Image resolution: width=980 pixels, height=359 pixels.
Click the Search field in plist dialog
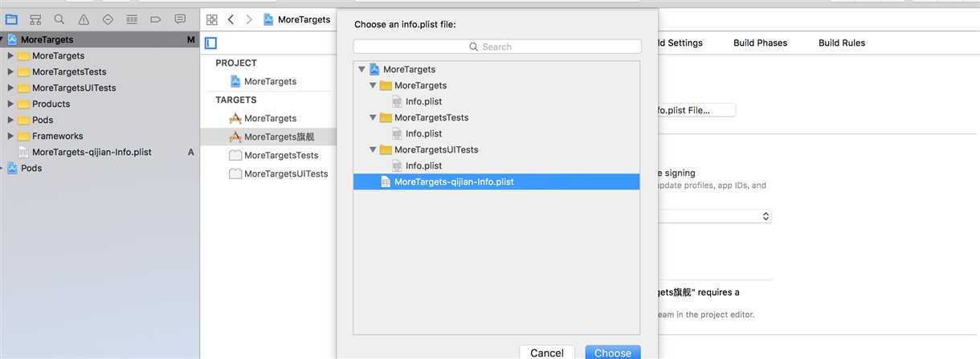pos(497,47)
